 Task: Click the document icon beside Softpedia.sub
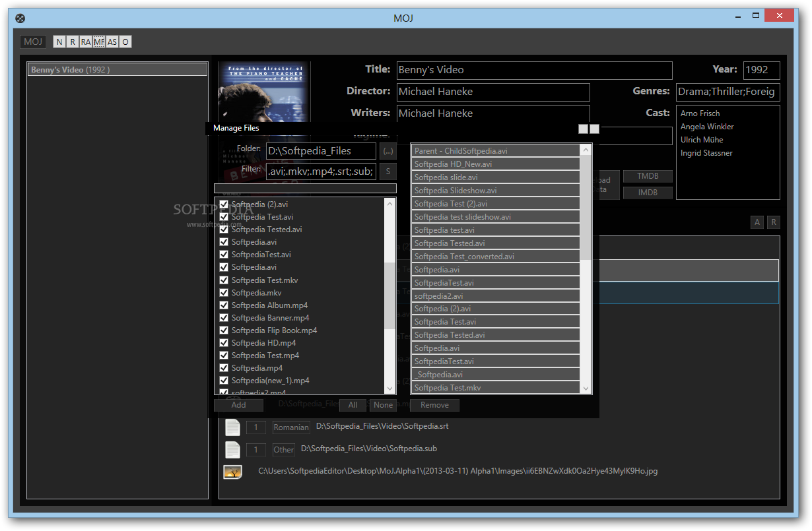click(x=232, y=450)
